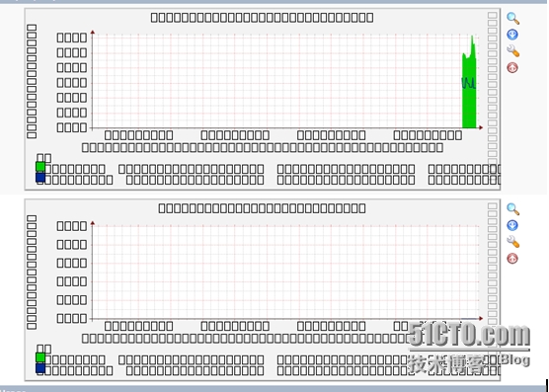This screenshot has width=549, height=392.
Task: Open wrench properties icon beside top graph
Action: tap(512, 51)
